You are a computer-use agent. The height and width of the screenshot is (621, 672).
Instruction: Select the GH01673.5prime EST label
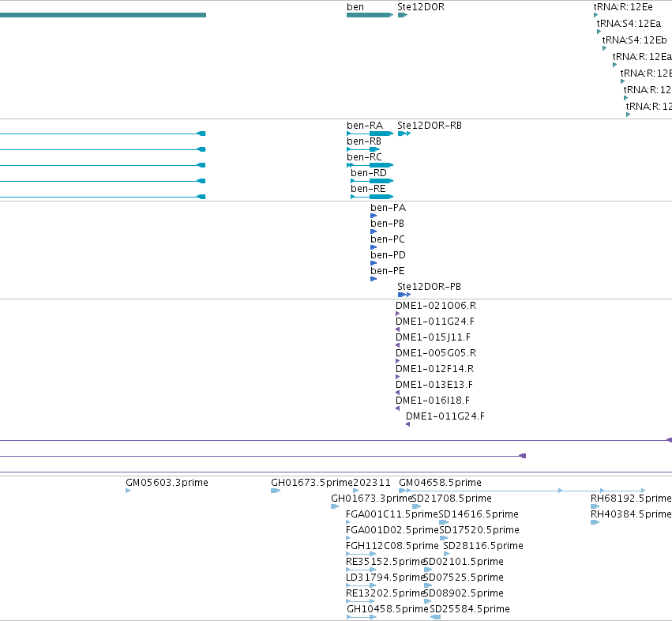pyautogui.click(x=312, y=483)
